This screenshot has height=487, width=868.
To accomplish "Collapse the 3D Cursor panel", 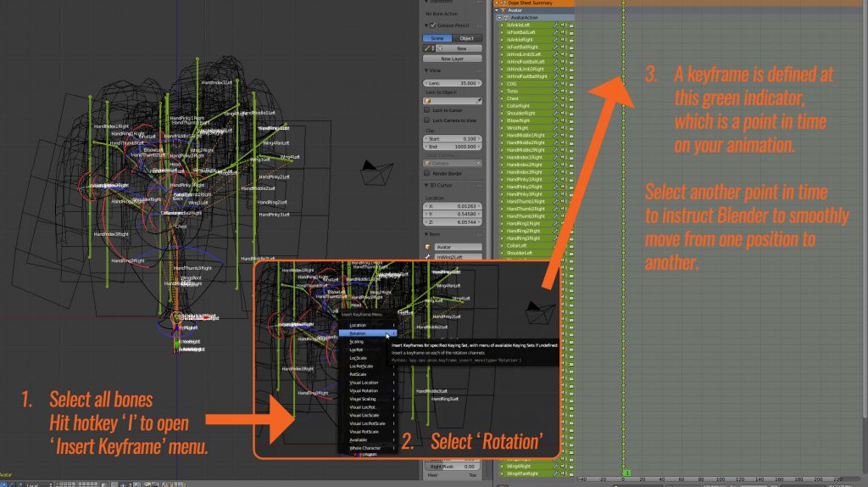I will point(426,185).
